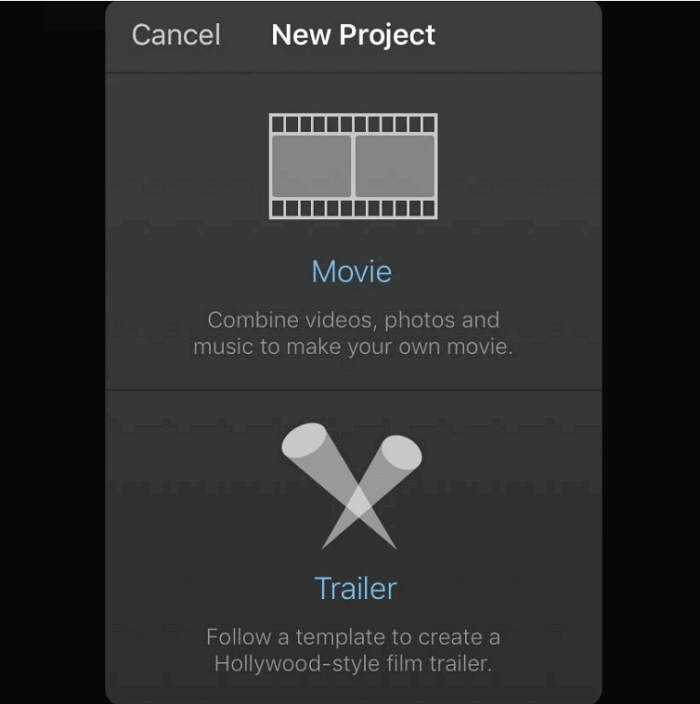Click the 'music to make your own movie' line
The height and width of the screenshot is (704, 700).
[x=353, y=347]
